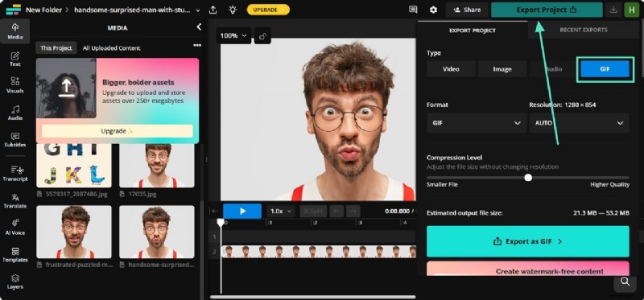Select the handsome-surprised... media thumbnail
This screenshot has height=300, width=644.
click(x=156, y=232)
